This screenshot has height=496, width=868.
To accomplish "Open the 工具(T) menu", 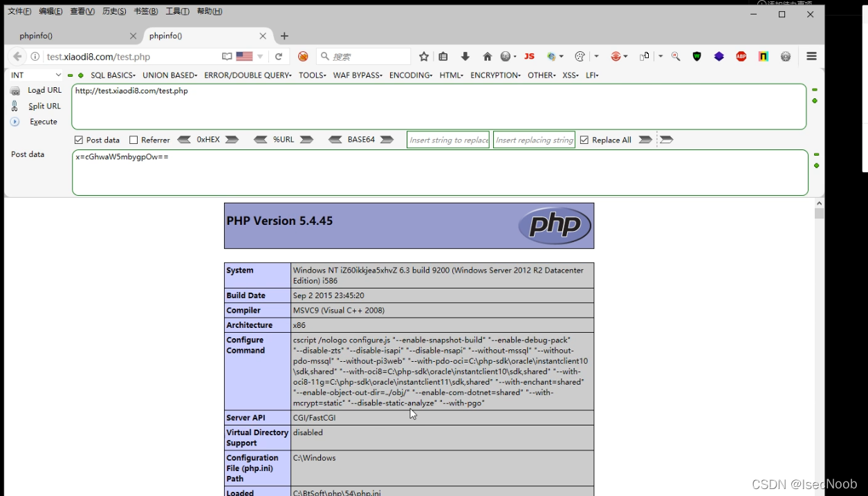I will [177, 11].
